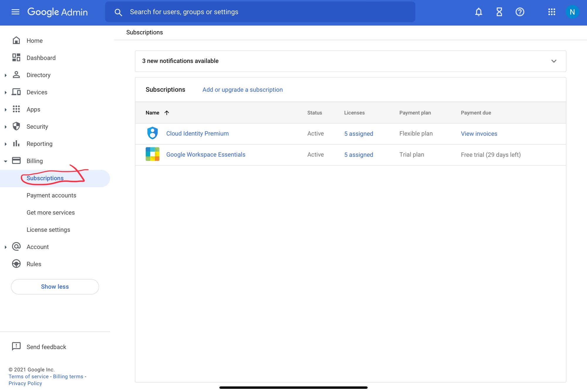Screen dimensions: 587x392
Task: Click the Send feedback icon
Action: click(16, 347)
